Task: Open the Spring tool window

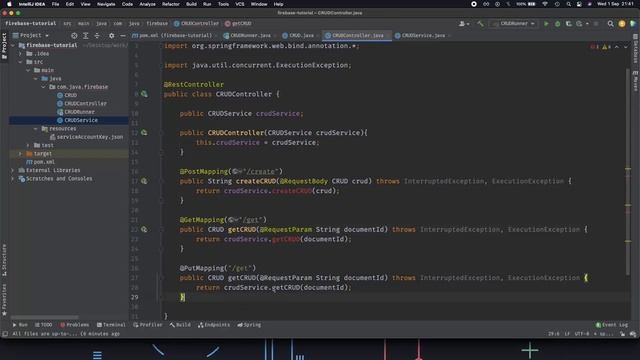Action: pos(249,325)
